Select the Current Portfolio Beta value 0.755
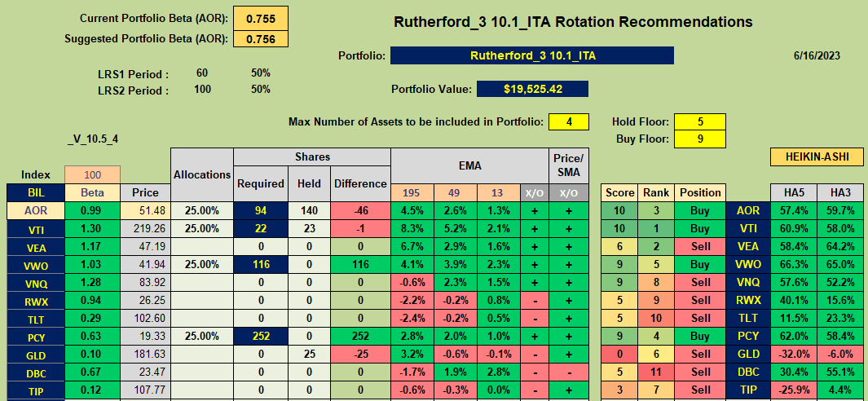 point(261,18)
